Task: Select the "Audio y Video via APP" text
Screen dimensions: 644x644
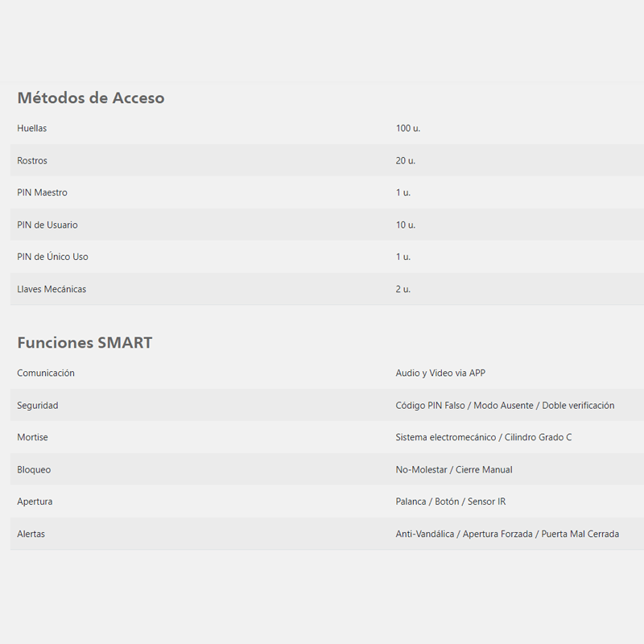Action: [440, 374]
